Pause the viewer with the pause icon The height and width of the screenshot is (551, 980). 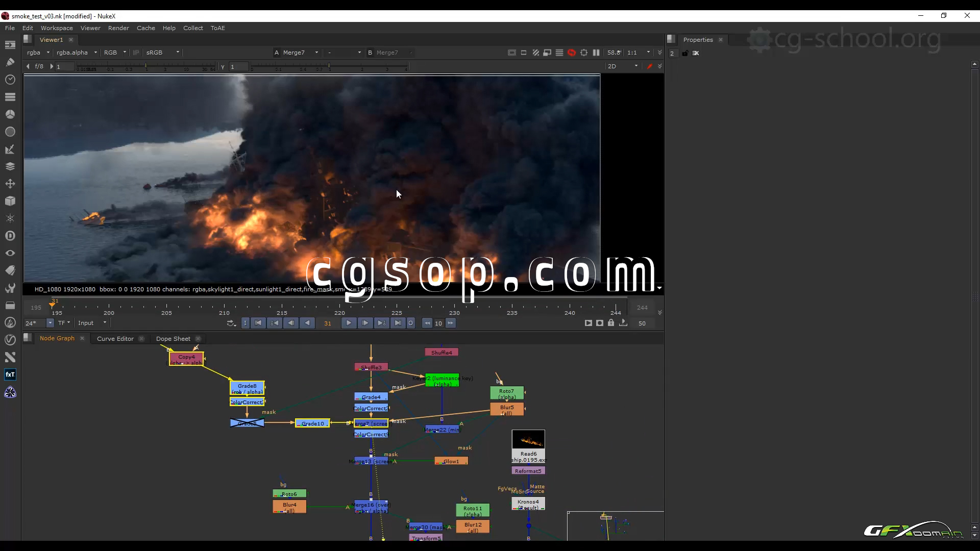click(596, 53)
